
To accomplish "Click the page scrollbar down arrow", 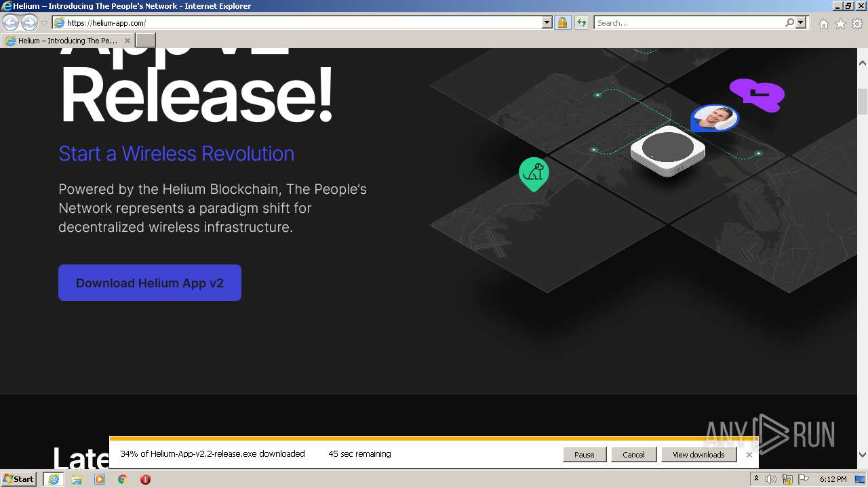I will click(x=863, y=455).
